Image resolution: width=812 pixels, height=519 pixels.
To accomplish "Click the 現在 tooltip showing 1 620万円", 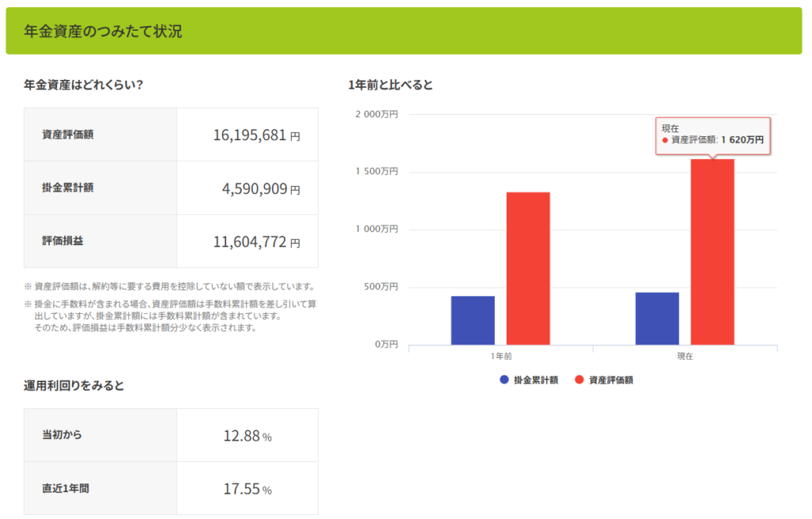I will 712,135.
